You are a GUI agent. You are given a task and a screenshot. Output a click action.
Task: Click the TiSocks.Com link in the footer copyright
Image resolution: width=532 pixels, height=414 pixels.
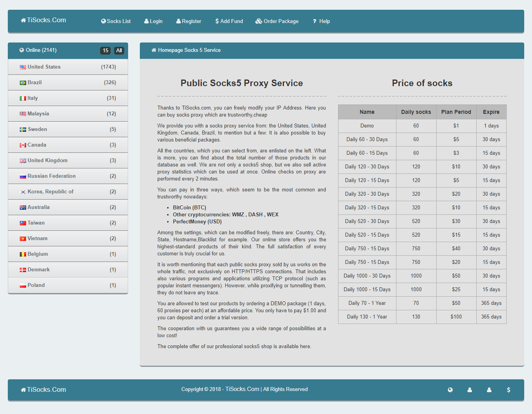click(x=242, y=389)
